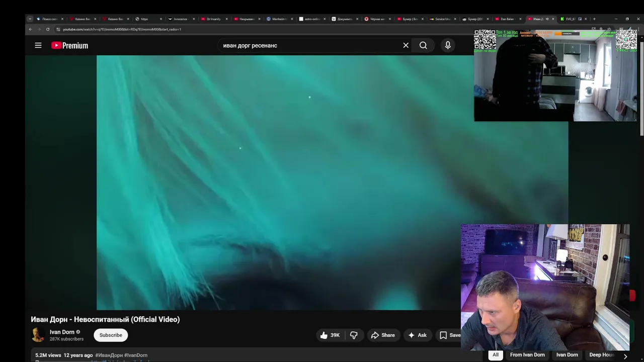The width and height of the screenshot is (644, 362).
Task: Open the Ivan Dorn channel name link
Action: click(x=62, y=332)
